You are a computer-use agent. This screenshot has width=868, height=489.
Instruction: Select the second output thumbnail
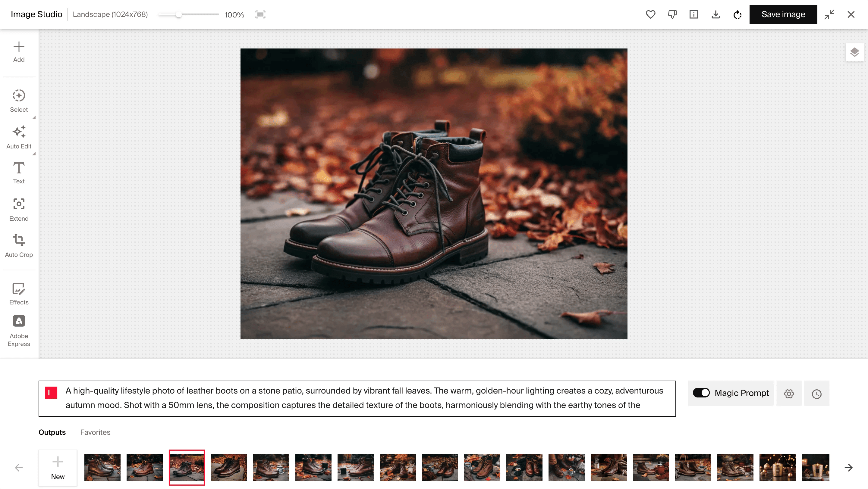coord(145,467)
